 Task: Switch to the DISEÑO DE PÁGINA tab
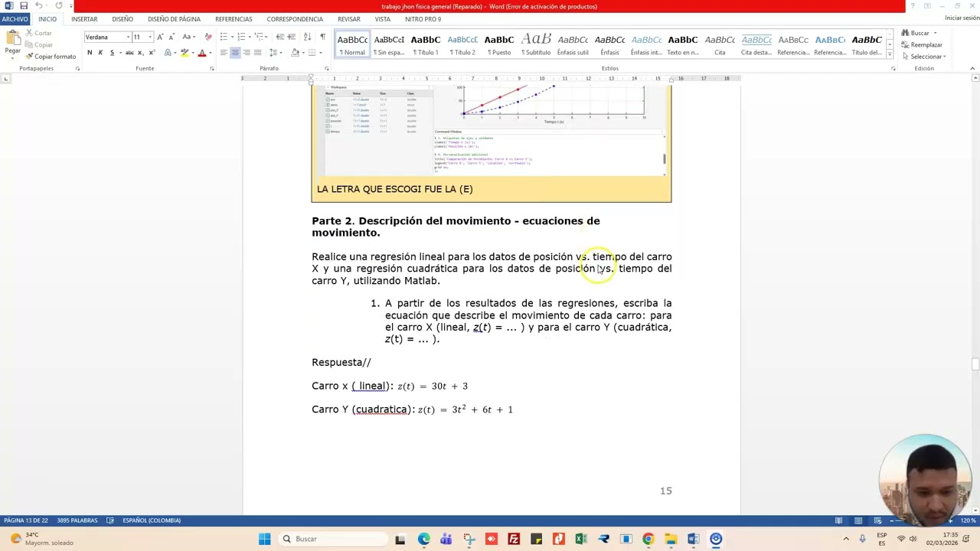pyautogui.click(x=174, y=19)
